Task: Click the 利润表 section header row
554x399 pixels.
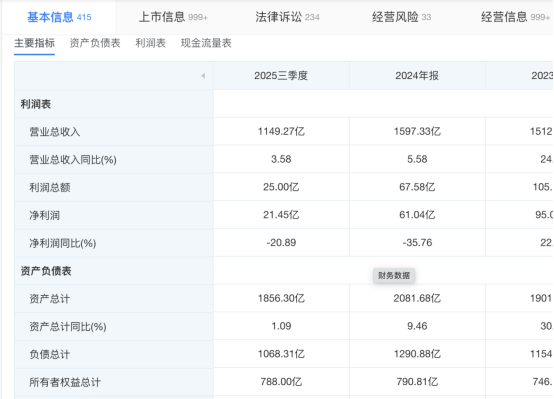Action: [114, 104]
